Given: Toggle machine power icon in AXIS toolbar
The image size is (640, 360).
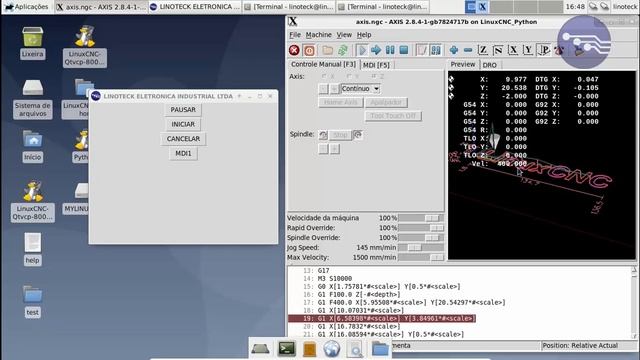Looking at the screenshot, I should point(309,50).
